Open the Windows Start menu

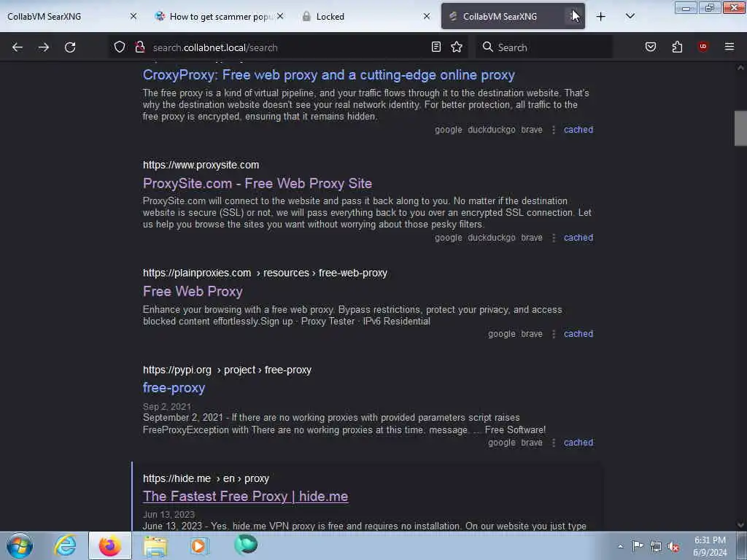[x=20, y=545]
